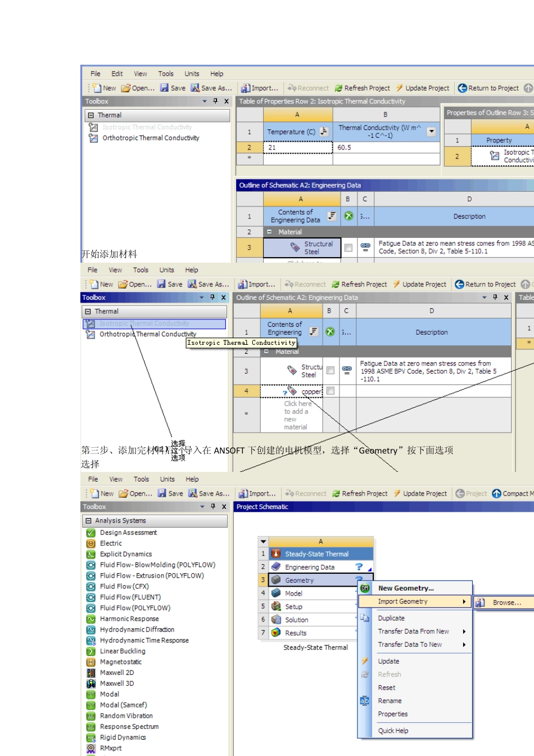Click Reset in context menu
The height and width of the screenshot is (756, 534).
point(387,688)
